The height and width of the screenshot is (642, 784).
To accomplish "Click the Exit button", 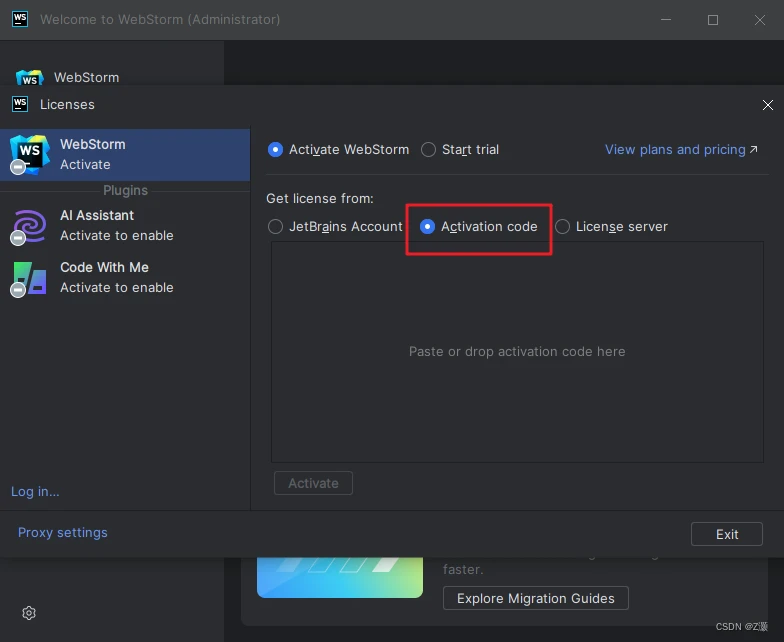I will (x=727, y=534).
